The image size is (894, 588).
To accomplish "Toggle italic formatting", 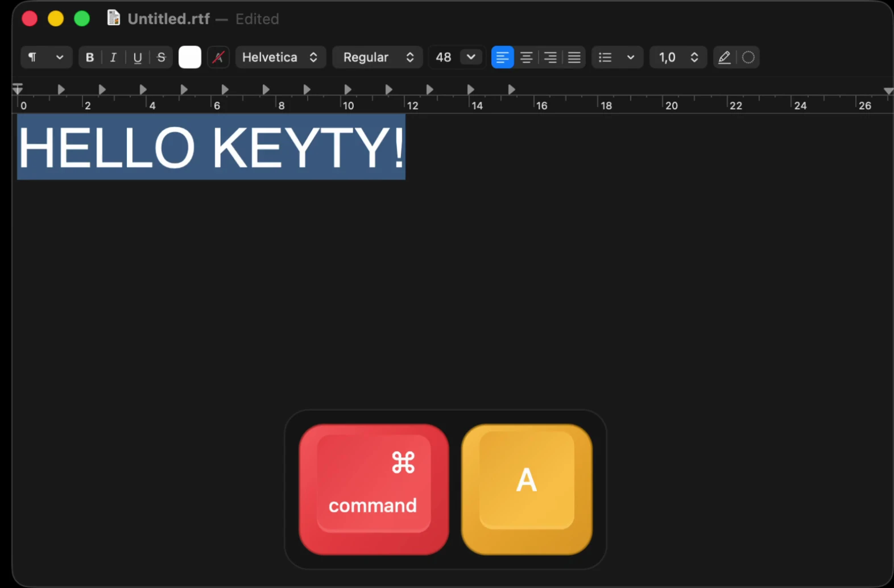I will [x=113, y=57].
